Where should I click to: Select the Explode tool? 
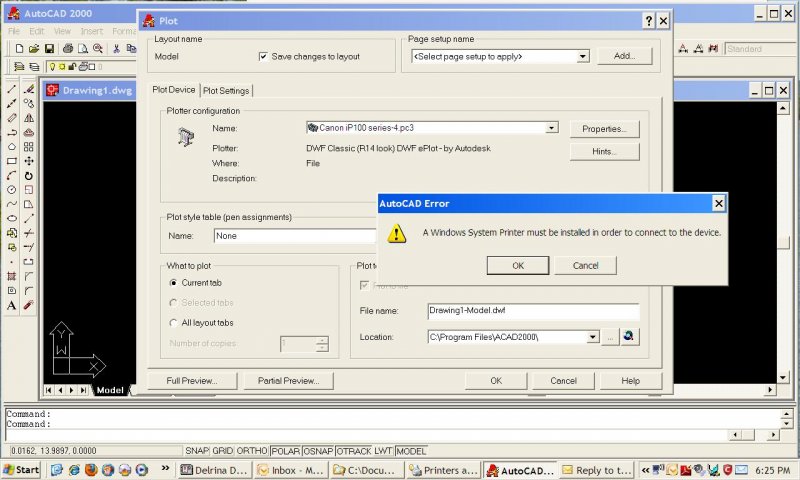coord(29,305)
